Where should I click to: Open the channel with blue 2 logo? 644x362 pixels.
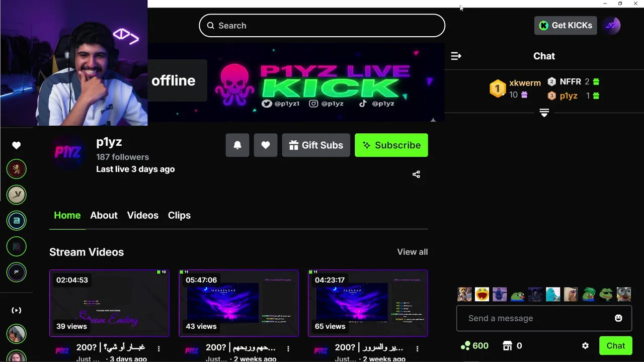(17, 220)
